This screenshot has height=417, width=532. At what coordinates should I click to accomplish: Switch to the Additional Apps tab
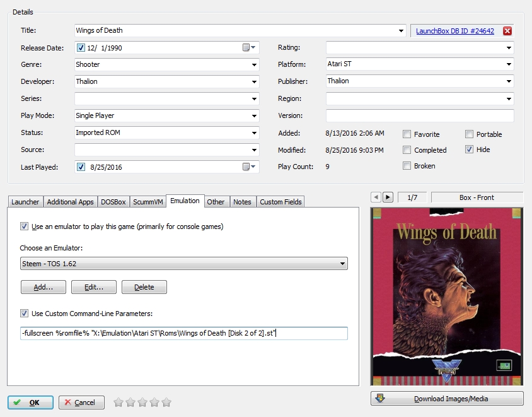(x=70, y=202)
